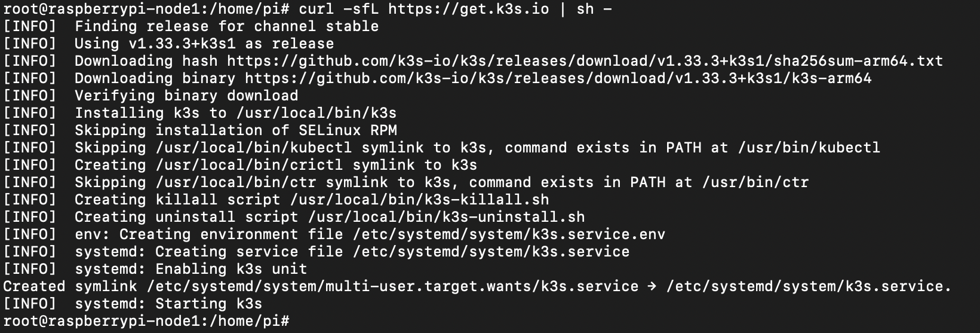Click the sha256sum-arm64.txt GitHub download URL
The height and width of the screenshot is (333, 980).
(585, 61)
